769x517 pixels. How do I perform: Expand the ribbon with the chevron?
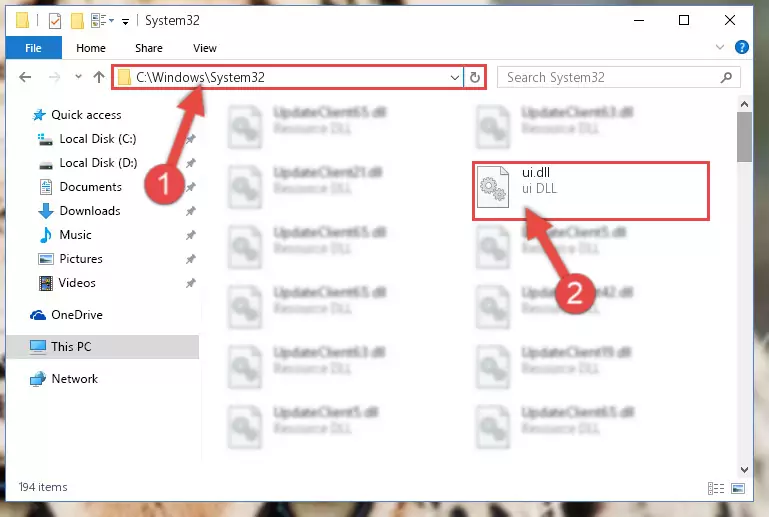click(719, 47)
